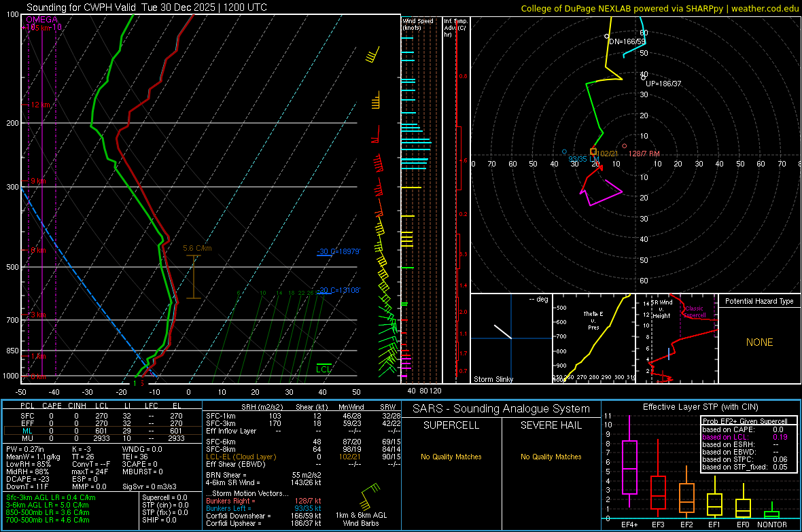Click the 'Potential Hazard Type' header
Image resolution: width=802 pixels, height=532 pixels.
pos(759,301)
